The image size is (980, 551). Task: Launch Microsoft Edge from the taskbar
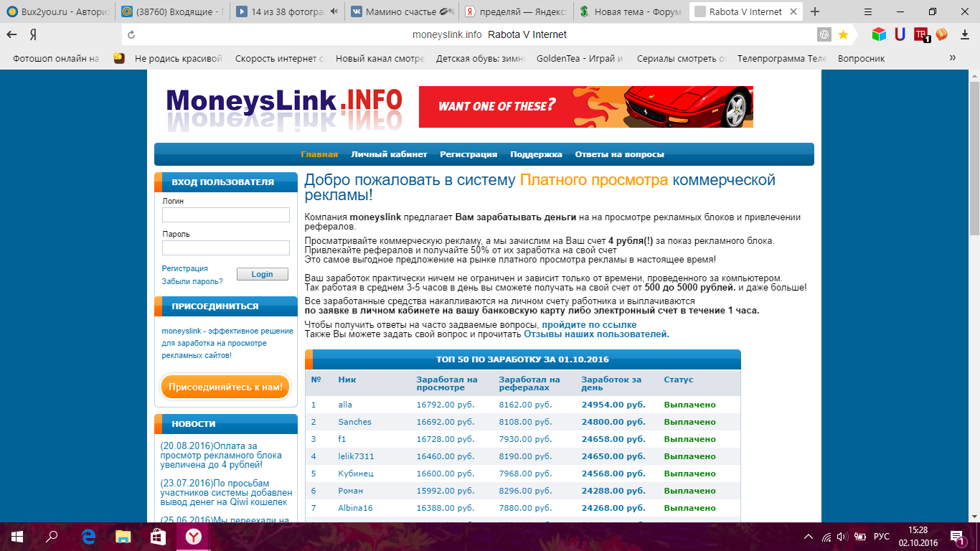(88, 536)
